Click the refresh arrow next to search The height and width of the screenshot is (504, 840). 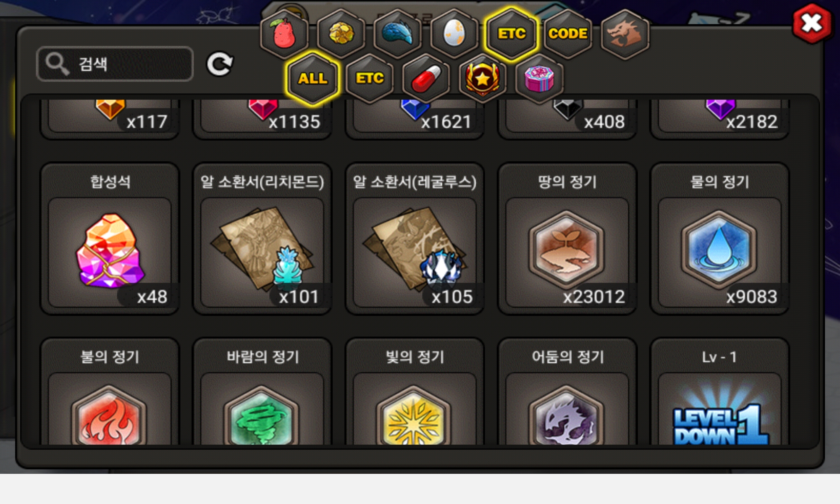[x=219, y=64]
